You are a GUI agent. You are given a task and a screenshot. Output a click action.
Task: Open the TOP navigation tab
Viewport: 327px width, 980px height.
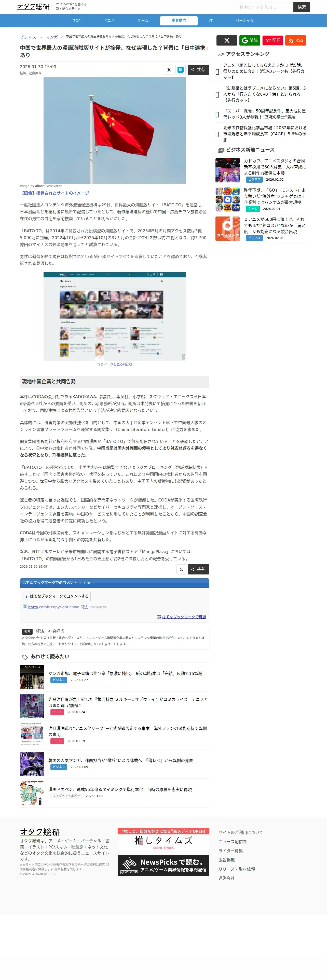tap(77, 21)
